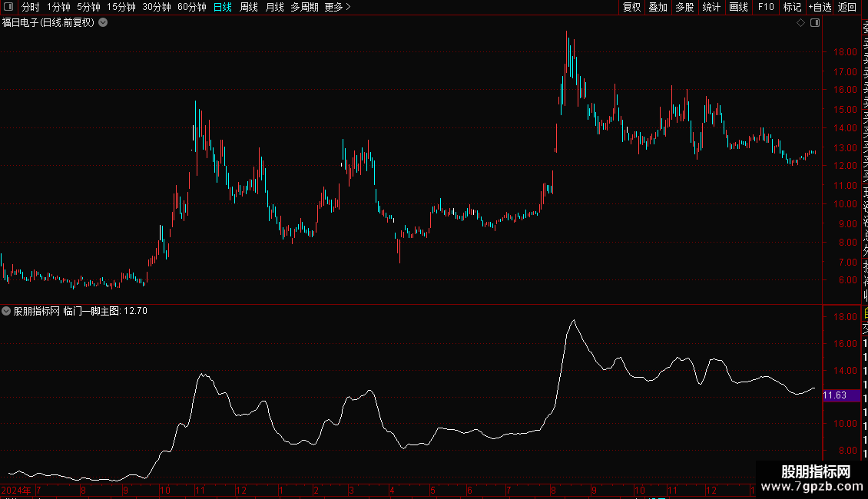The image size is (868, 499).
Task: Activate the 画线 drawing tool
Action: coord(738,7)
